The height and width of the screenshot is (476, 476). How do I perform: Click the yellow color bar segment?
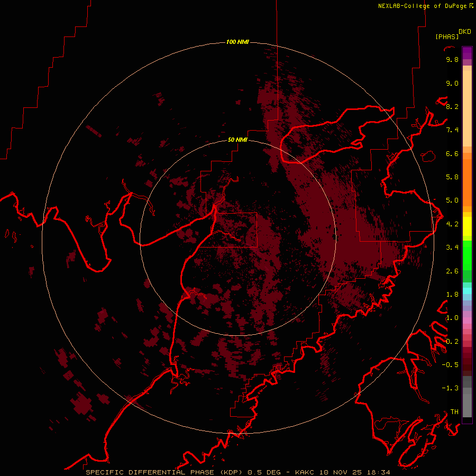(467, 226)
